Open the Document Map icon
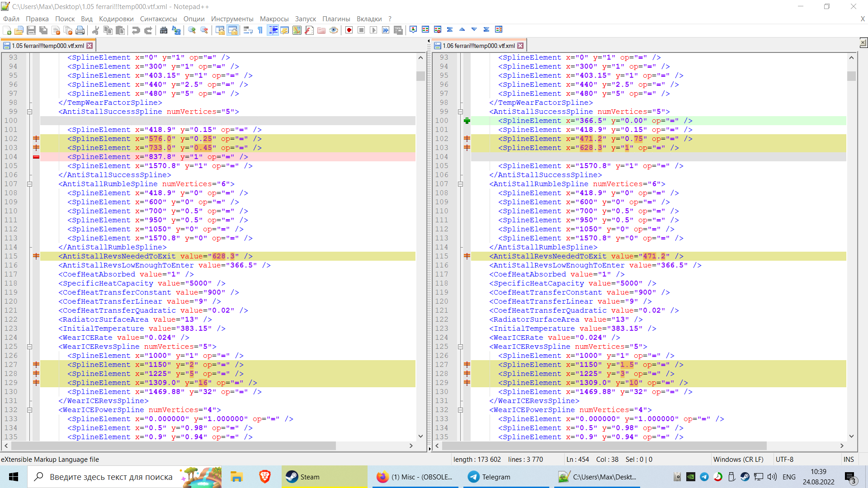 pos(297,30)
